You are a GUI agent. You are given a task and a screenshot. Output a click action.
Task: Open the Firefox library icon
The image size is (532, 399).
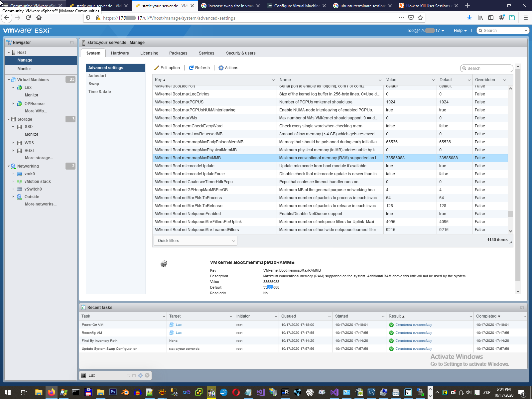click(480, 18)
